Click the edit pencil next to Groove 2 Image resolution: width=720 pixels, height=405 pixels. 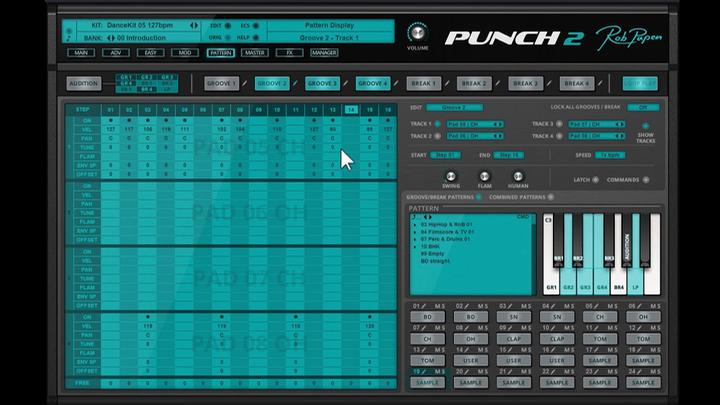pyautogui.click(x=295, y=84)
